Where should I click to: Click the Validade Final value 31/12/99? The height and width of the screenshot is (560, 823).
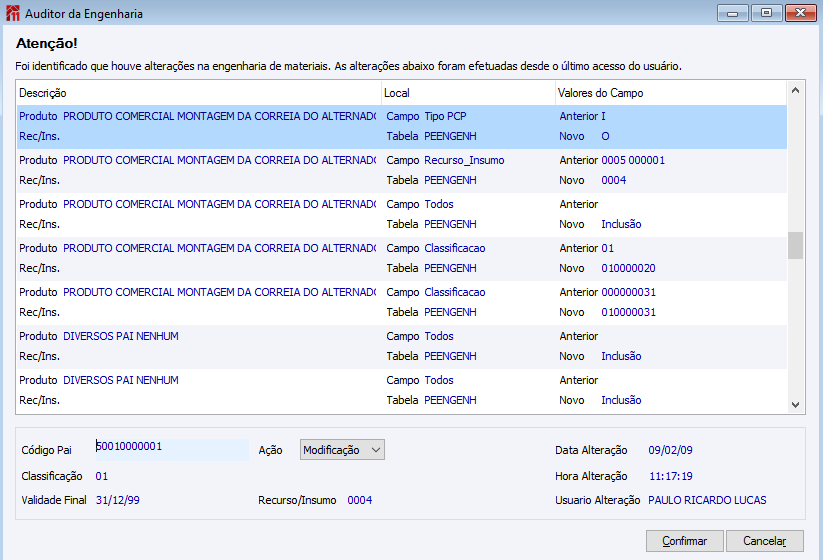[x=118, y=500]
